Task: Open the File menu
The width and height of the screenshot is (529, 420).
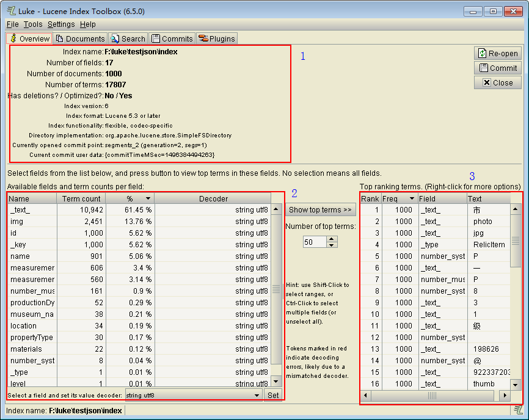Action: 12,24
